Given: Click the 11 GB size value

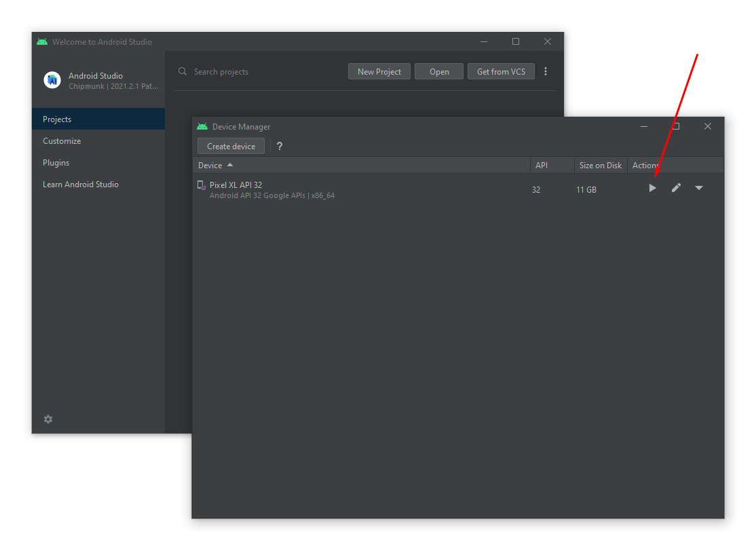Looking at the screenshot, I should [x=586, y=190].
